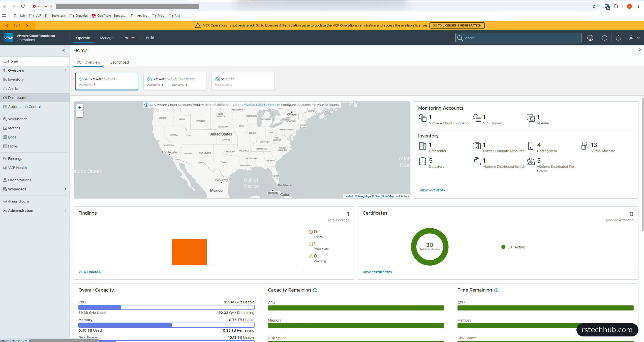The height and width of the screenshot is (342, 644).
Task: Click the vmw logo
Action: [x=9, y=38]
